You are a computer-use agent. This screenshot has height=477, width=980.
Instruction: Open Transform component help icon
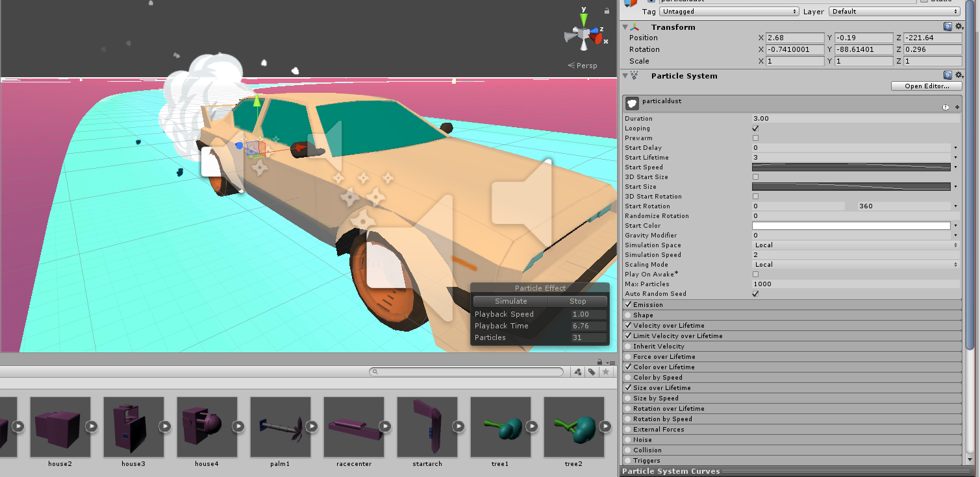click(948, 27)
